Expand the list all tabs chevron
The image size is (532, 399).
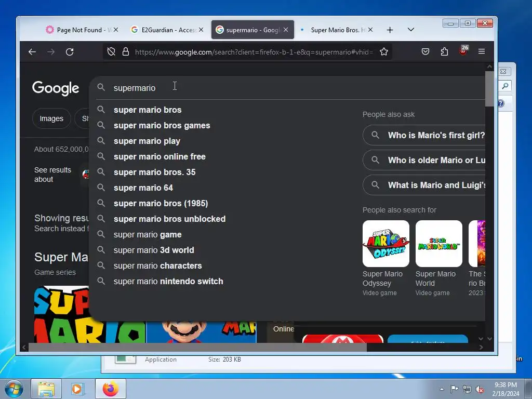coord(410,30)
